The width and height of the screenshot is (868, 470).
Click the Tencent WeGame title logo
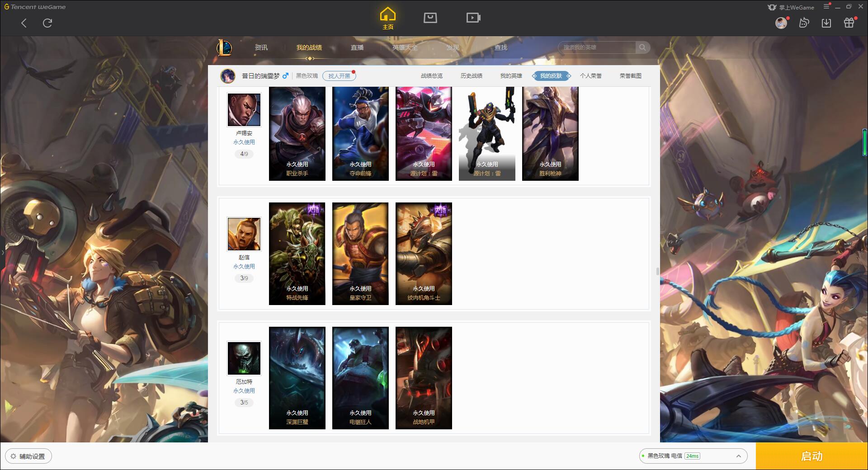[35, 7]
